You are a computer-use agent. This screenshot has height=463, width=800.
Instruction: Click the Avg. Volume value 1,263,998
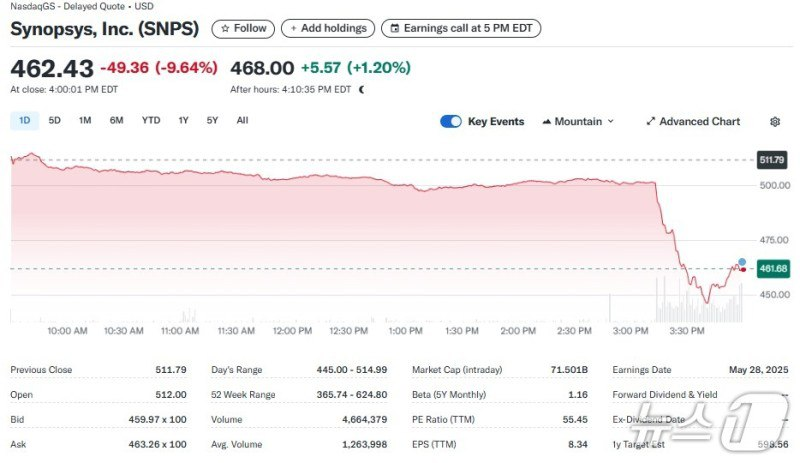364,445
